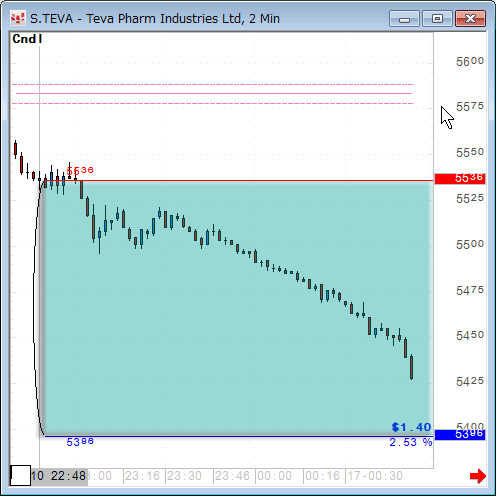Click the 5500 price scale label
Screen dimensions: 496x496
(x=470, y=244)
